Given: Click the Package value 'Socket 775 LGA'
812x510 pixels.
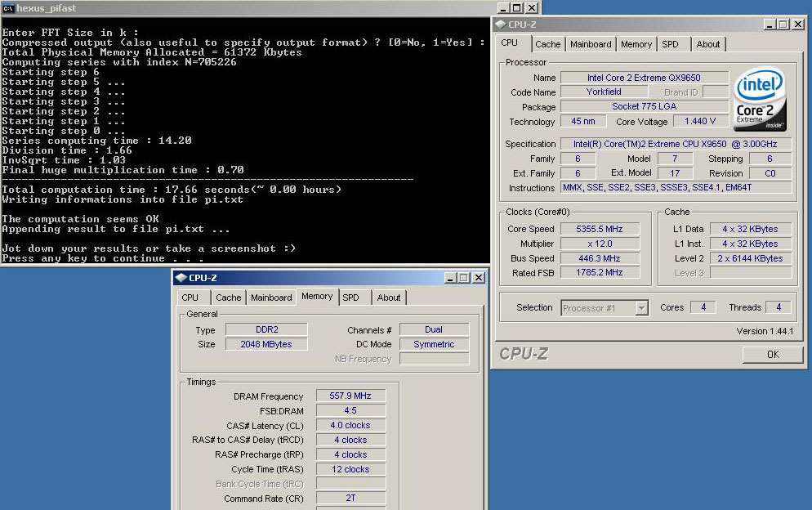Looking at the screenshot, I should (645, 106).
